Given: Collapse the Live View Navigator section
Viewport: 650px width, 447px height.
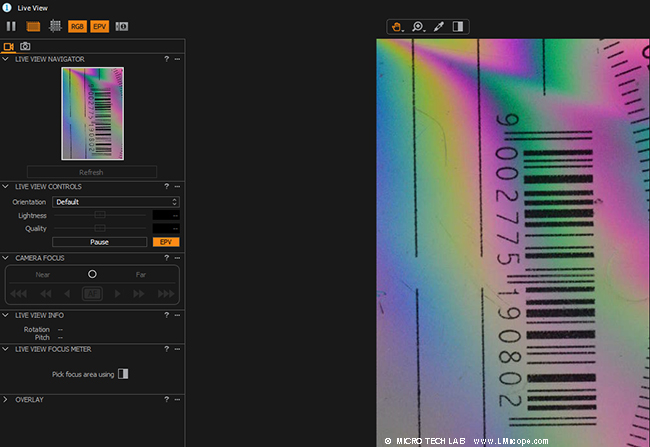Looking at the screenshot, I should tap(5, 59).
